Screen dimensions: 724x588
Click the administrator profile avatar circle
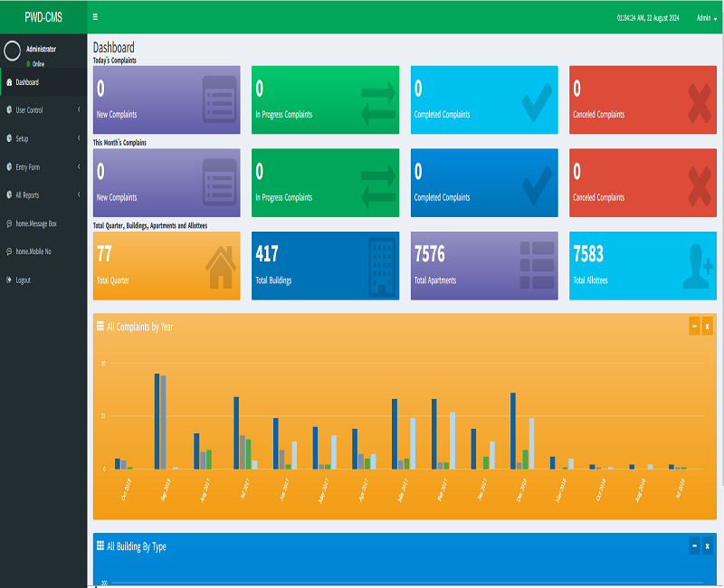click(13, 52)
